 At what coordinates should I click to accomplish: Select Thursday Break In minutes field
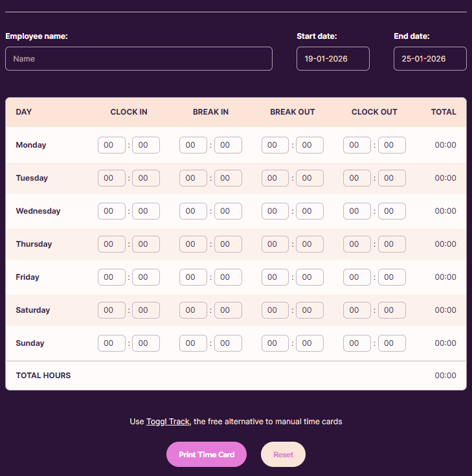click(228, 244)
